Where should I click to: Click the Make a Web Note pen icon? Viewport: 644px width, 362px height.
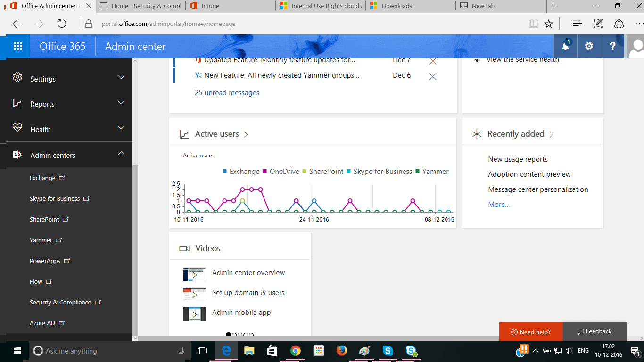[598, 24]
